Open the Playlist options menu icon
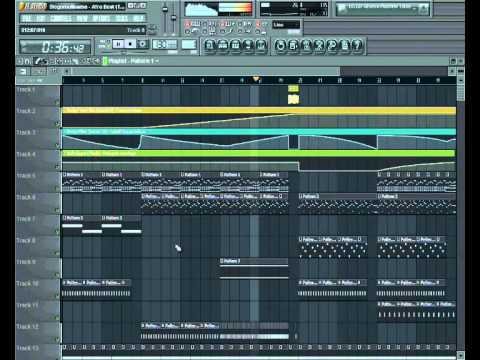This screenshot has height=360, width=480. pyautogui.click(x=20, y=61)
